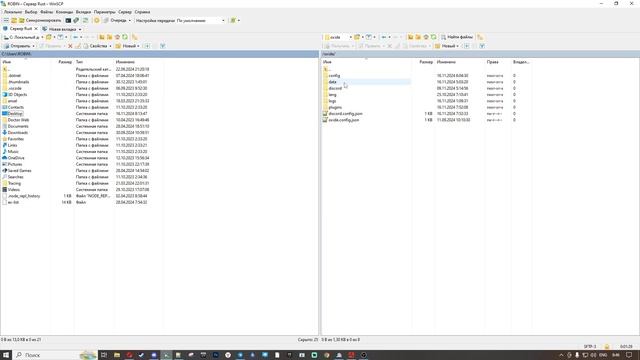Image resolution: width=640 pixels, height=360 pixels.
Task: Click the PuTTY link icon in toolbar
Action: click(76, 20)
